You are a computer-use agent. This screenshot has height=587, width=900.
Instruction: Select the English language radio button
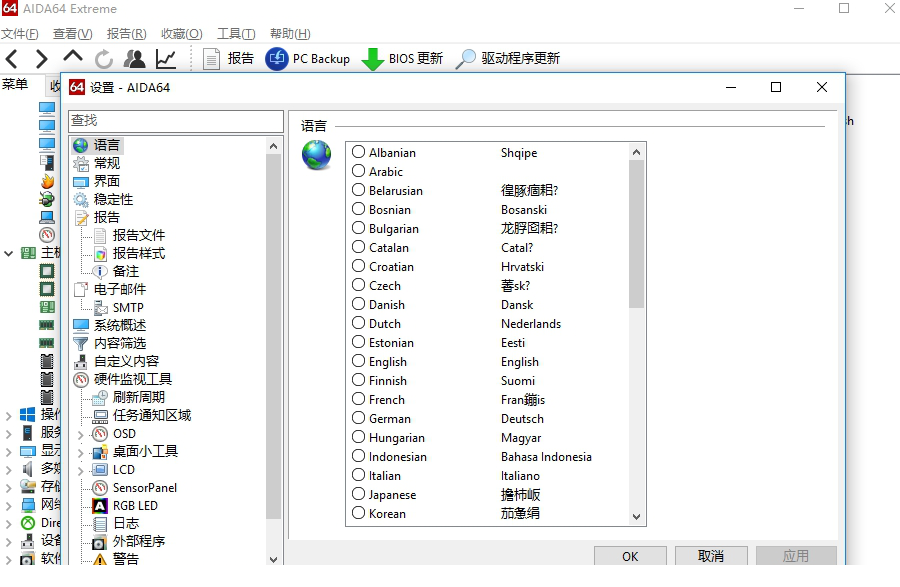tap(359, 361)
